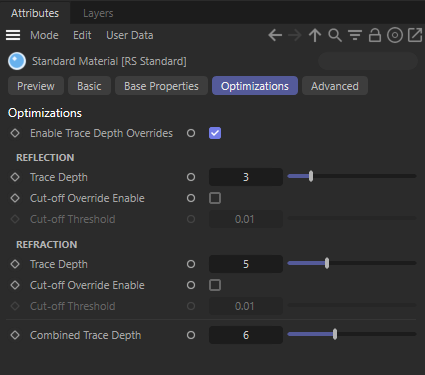This screenshot has width=425, height=375.
Task: Click the Refraction Trace Depth value field
Action: coord(246,264)
